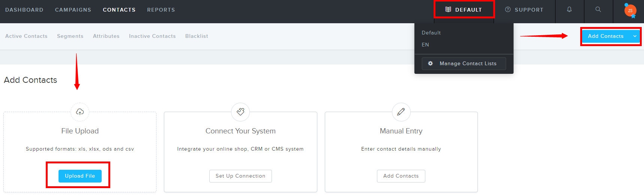The image size is (644, 196).
Task: Click the Upload File button
Action: click(x=80, y=176)
